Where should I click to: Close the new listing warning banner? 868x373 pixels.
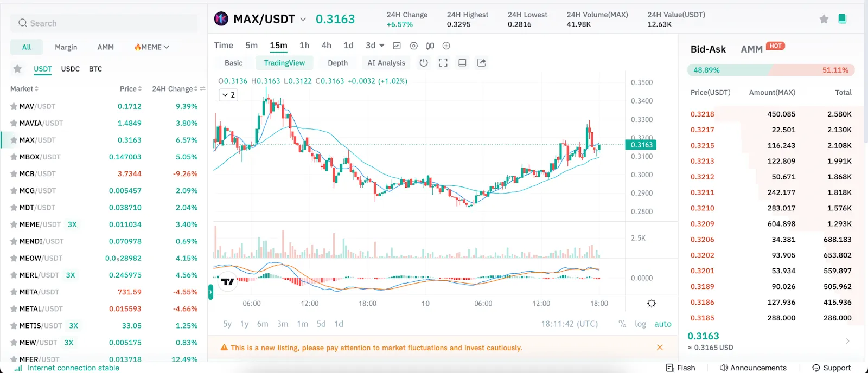(660, 348)
